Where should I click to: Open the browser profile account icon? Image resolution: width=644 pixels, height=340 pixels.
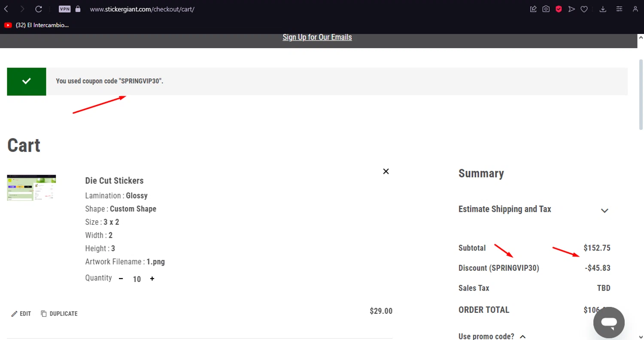(635, 9)
